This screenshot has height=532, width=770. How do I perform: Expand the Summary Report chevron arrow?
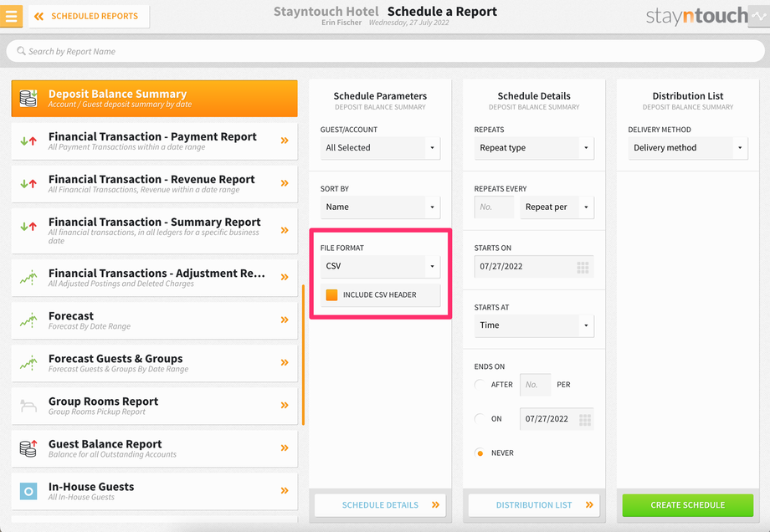coord(285,230)
